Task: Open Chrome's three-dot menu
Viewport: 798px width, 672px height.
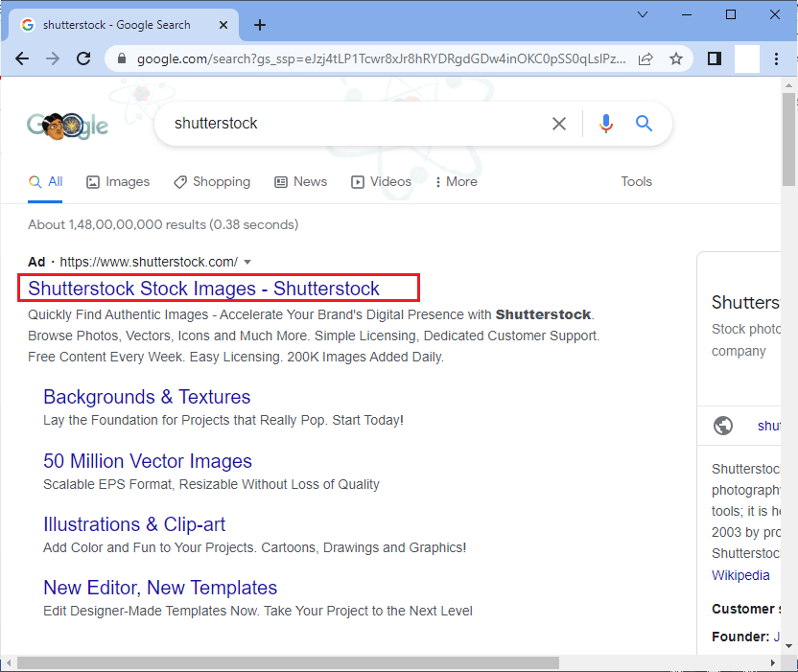Action: [x=776, y=58]
